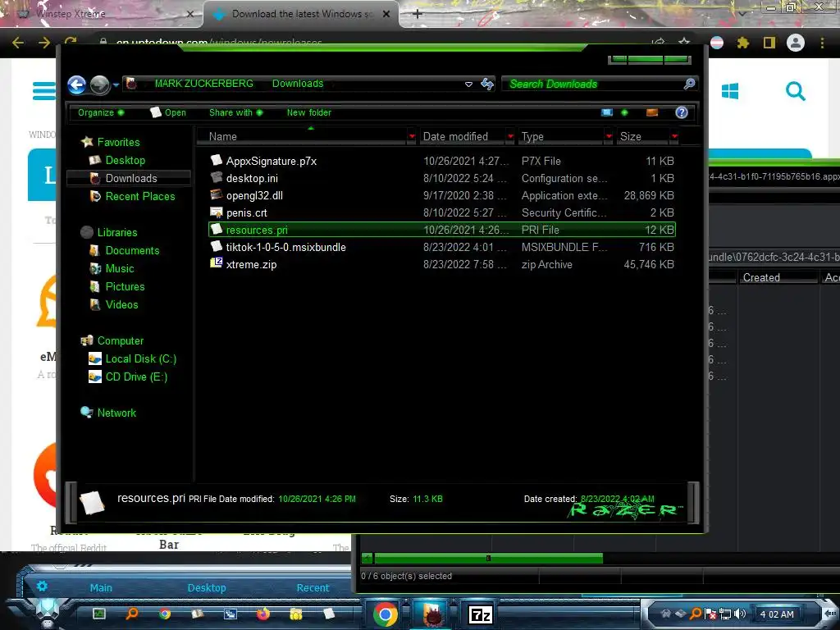
Task: Show the preview pane
Action: point(652,112)
